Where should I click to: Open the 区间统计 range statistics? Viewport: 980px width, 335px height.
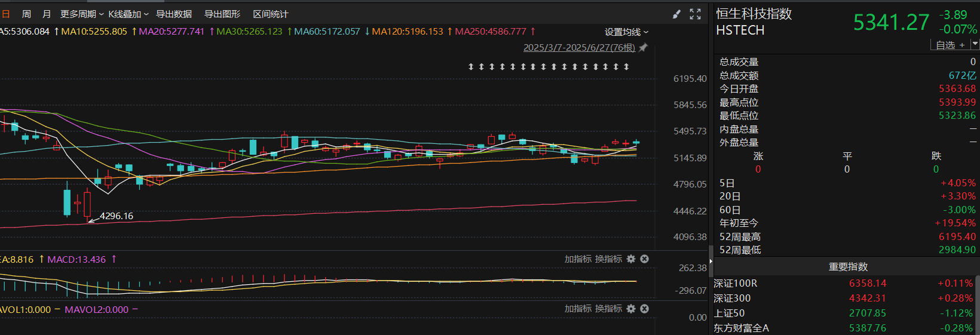tap(271, 14)
